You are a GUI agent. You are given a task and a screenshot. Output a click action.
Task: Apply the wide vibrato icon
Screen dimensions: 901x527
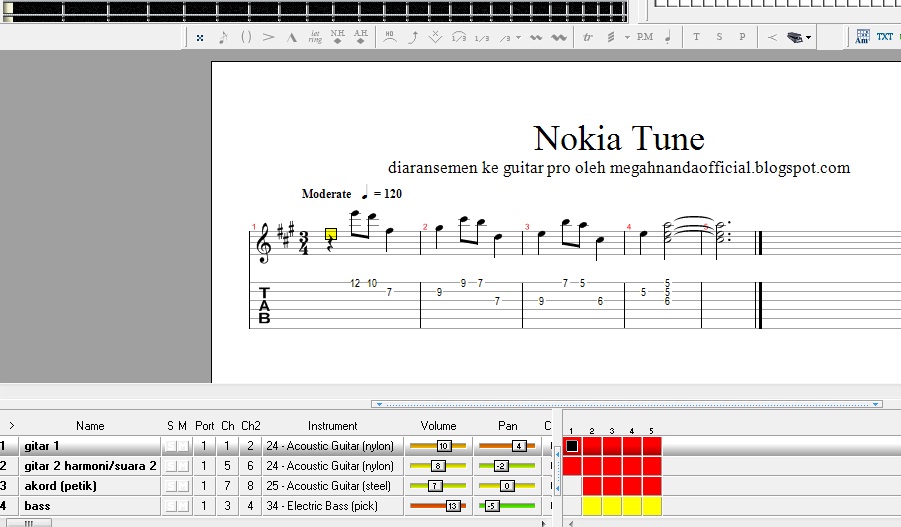click(559, 38)
